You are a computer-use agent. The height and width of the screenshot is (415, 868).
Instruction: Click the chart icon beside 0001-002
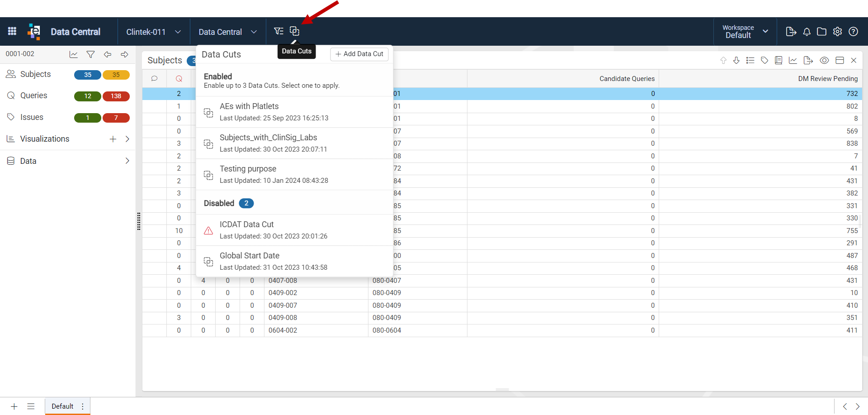(74, 54)
